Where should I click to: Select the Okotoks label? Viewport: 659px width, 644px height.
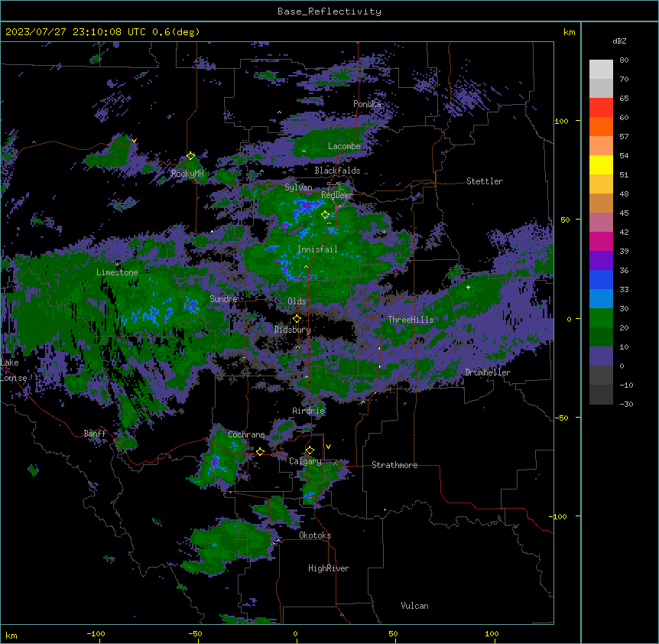315,535
